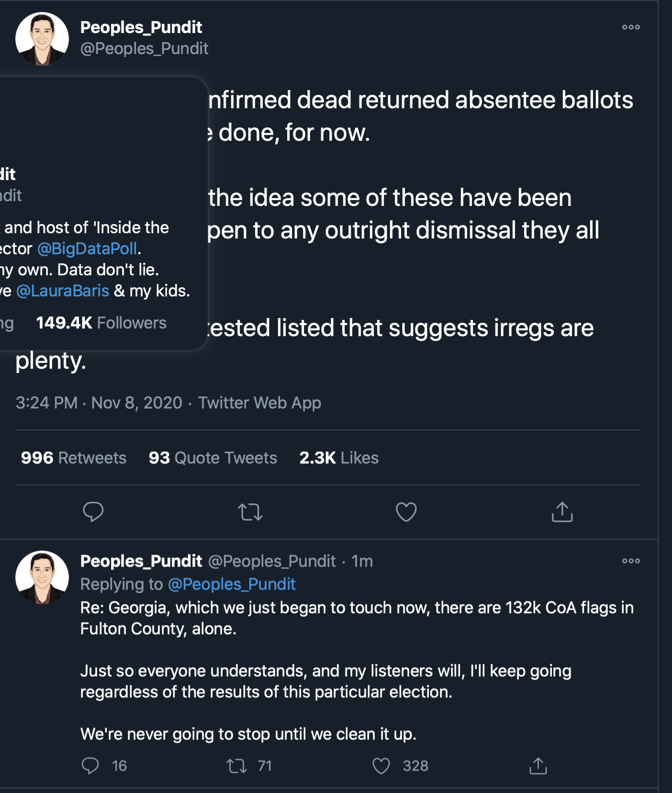Click the Twitter Web App source label
672x793 pixels.
coord(259,403)
